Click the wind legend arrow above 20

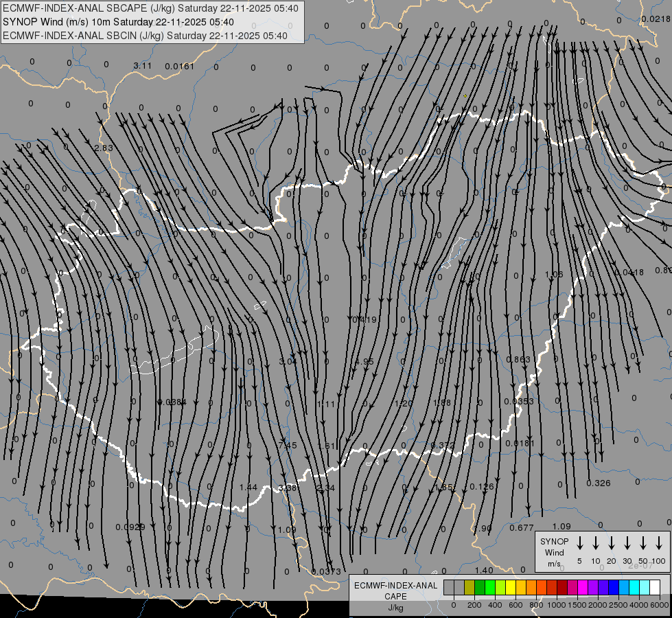tap(611, 543)
